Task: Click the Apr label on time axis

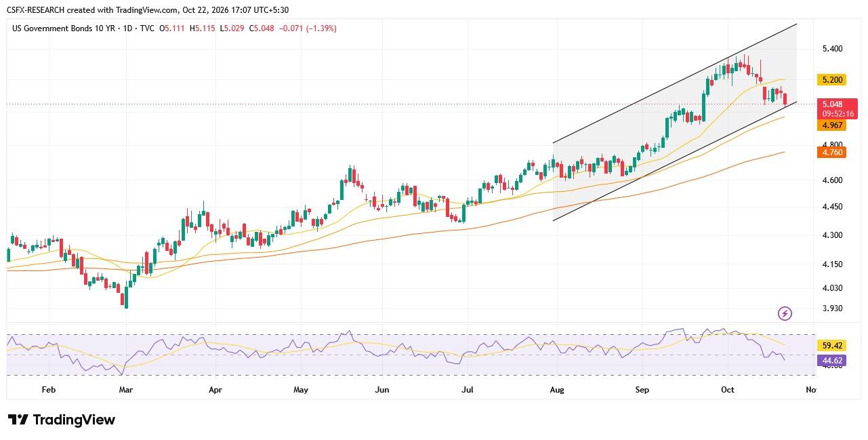Action: tap(215, 390)
